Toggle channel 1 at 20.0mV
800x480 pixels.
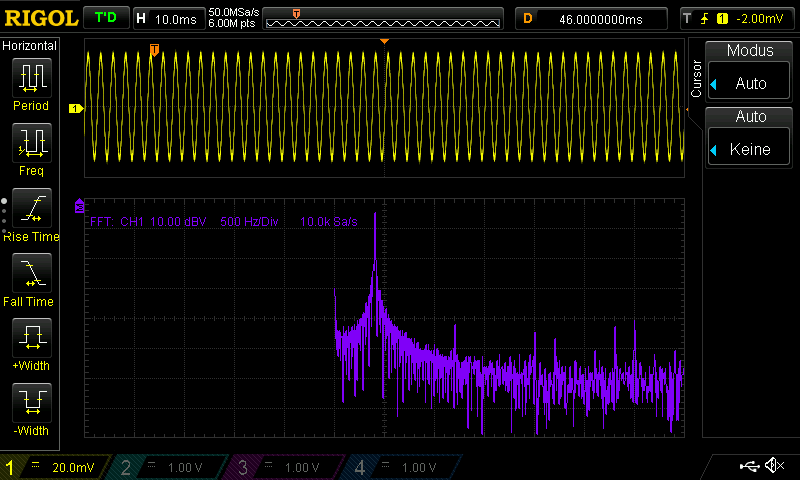click(54, 467)
